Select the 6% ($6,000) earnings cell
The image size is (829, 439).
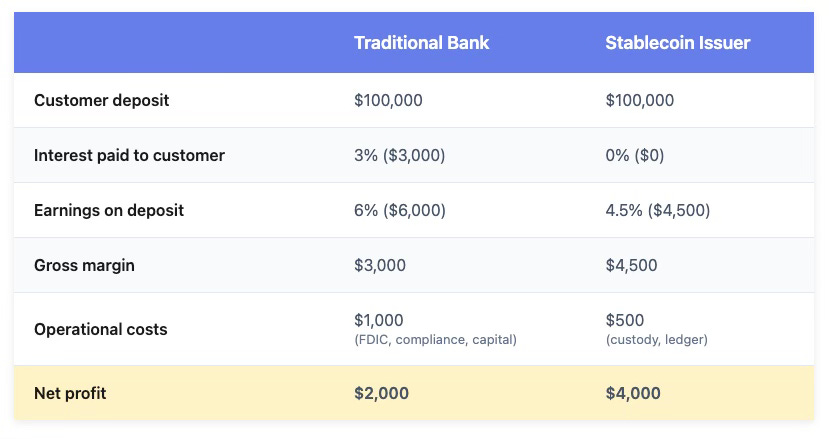tap(399, 210)
